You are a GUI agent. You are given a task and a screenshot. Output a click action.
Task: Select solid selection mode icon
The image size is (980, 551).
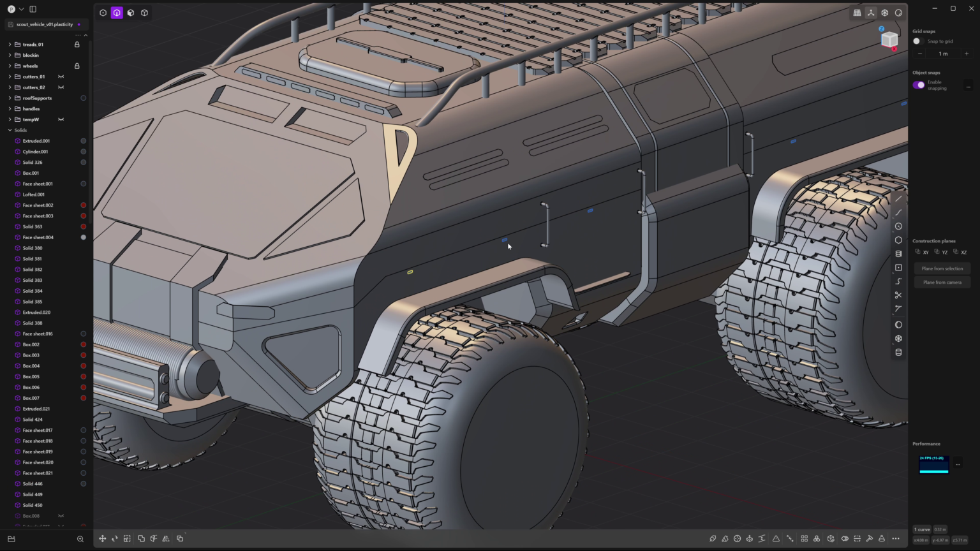pyautogui.click(x=145, y=13)
